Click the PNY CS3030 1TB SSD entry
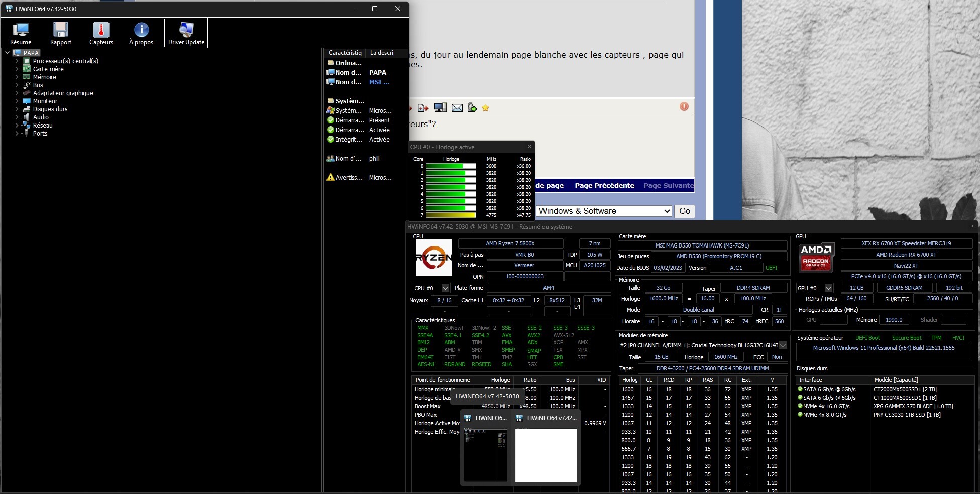The height and width of the screenshot is (494, 980). point(907,415)
